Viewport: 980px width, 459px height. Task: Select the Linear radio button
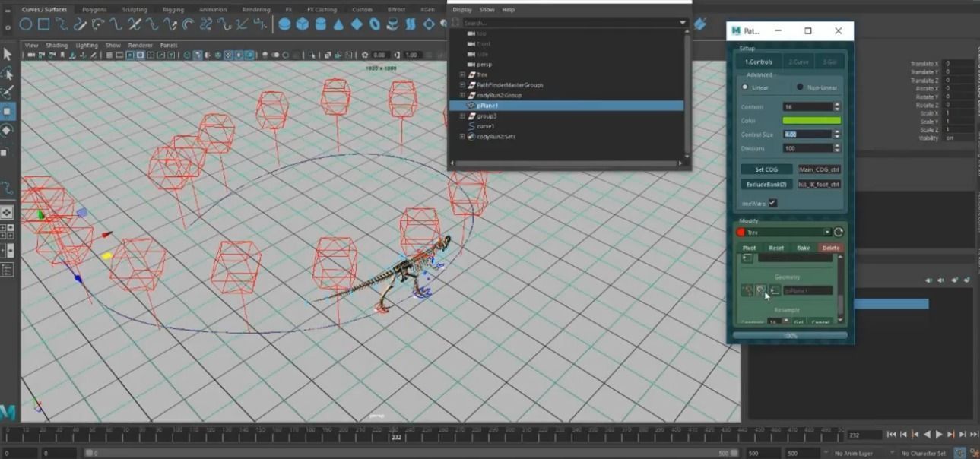coord(745,87)
